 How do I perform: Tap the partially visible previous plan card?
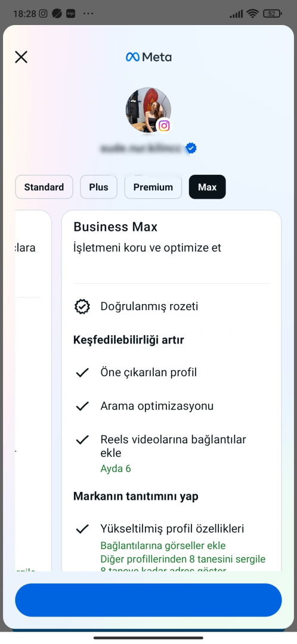[33, 390]
